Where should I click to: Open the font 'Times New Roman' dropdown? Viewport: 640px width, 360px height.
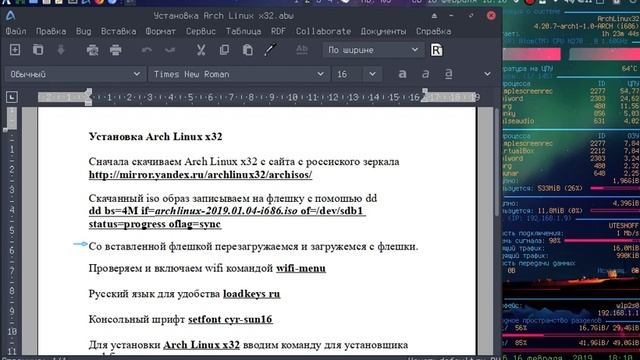(239, 74)
